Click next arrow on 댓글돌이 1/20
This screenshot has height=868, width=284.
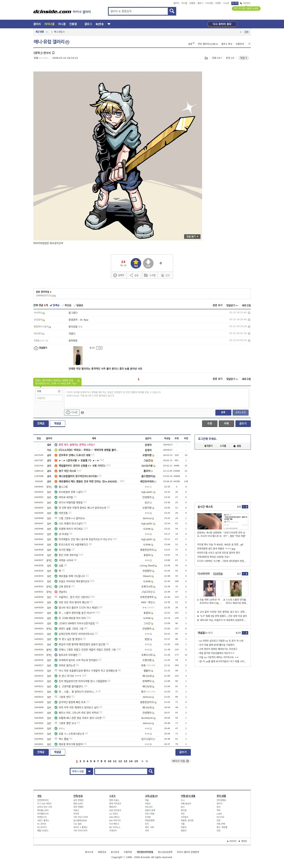coord(101,348)
